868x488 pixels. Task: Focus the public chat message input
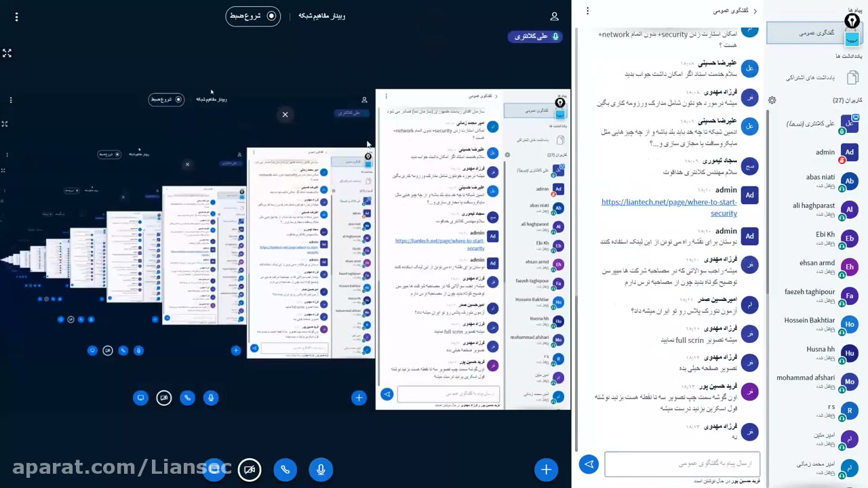(x=682, y=464)
